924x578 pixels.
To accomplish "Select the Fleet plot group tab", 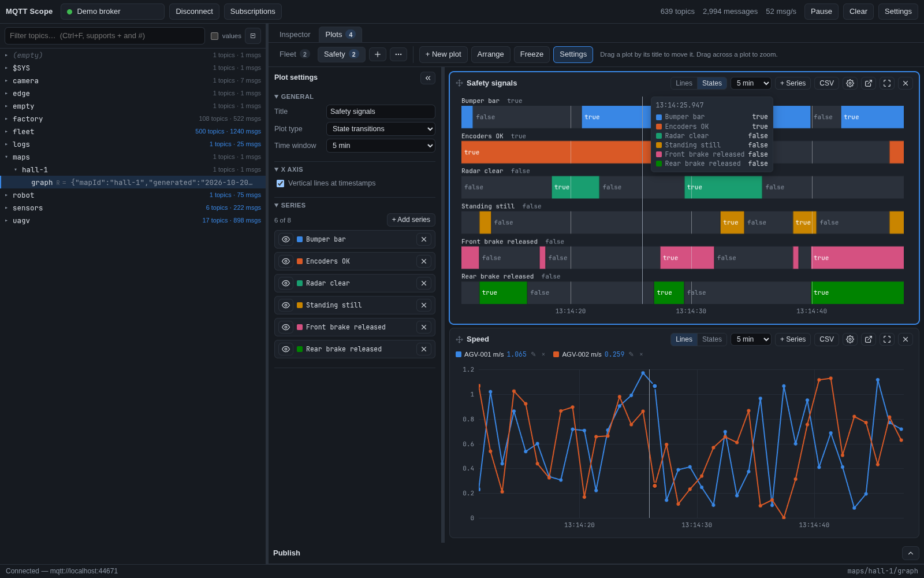I will pyautogui.click(x=295, y=54).
